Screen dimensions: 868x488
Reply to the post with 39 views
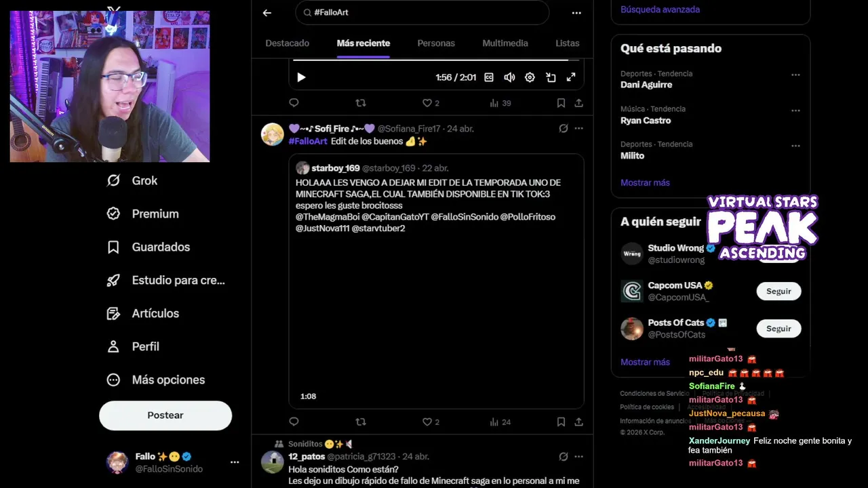click(294, 103)
